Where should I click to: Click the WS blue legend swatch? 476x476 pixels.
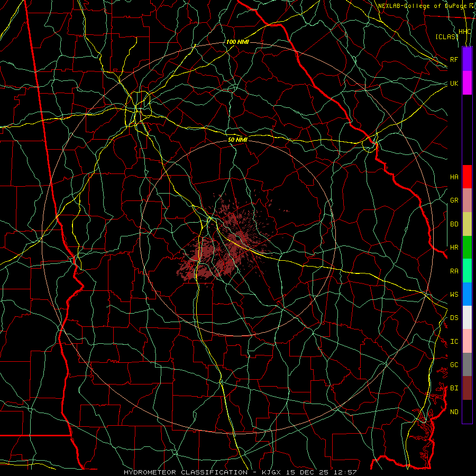tap(467, 294)
